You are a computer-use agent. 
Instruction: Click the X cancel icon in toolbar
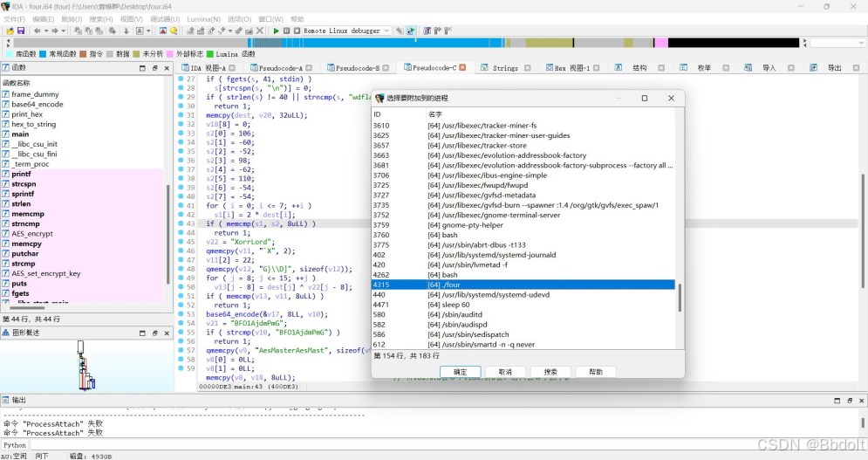(260, 31)
